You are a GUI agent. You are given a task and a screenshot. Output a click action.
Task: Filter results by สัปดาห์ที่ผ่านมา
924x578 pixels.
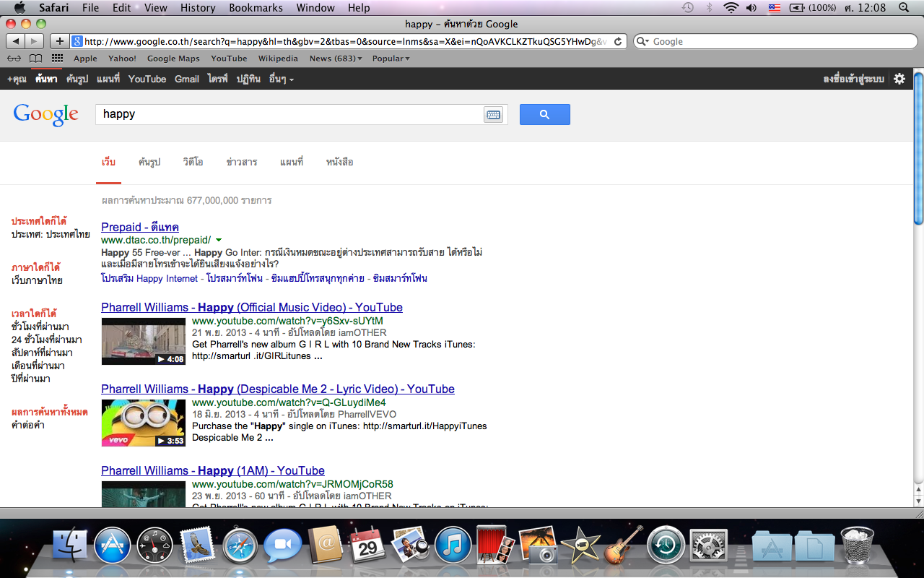coord(42,353)
